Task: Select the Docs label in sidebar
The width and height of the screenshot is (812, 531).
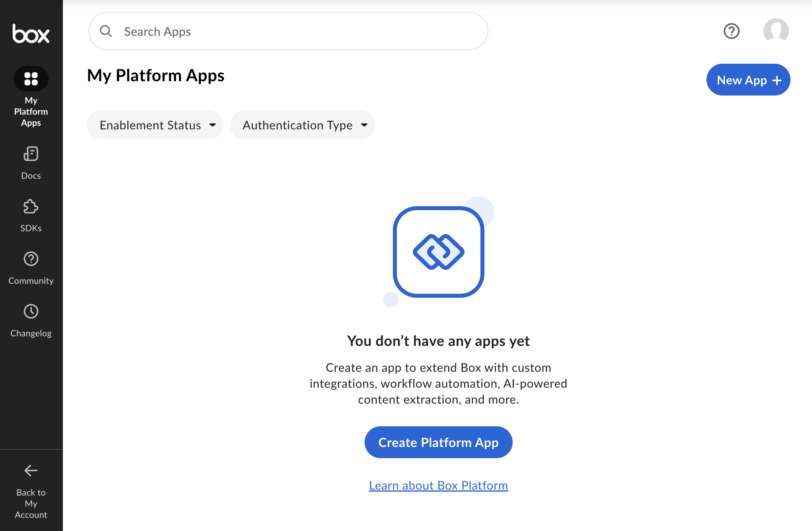Action: pos(31,176)
